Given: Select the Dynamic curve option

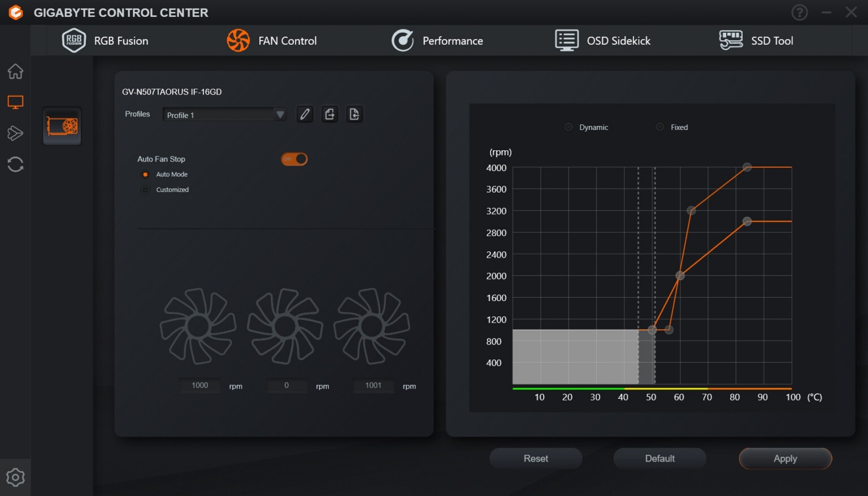Looking at the screenshot, I should (568, 127).
